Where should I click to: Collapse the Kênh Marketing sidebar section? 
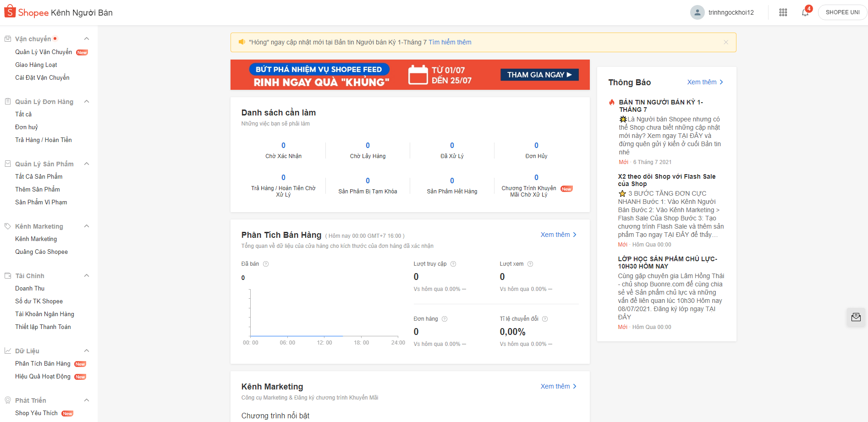coord(87,226)
